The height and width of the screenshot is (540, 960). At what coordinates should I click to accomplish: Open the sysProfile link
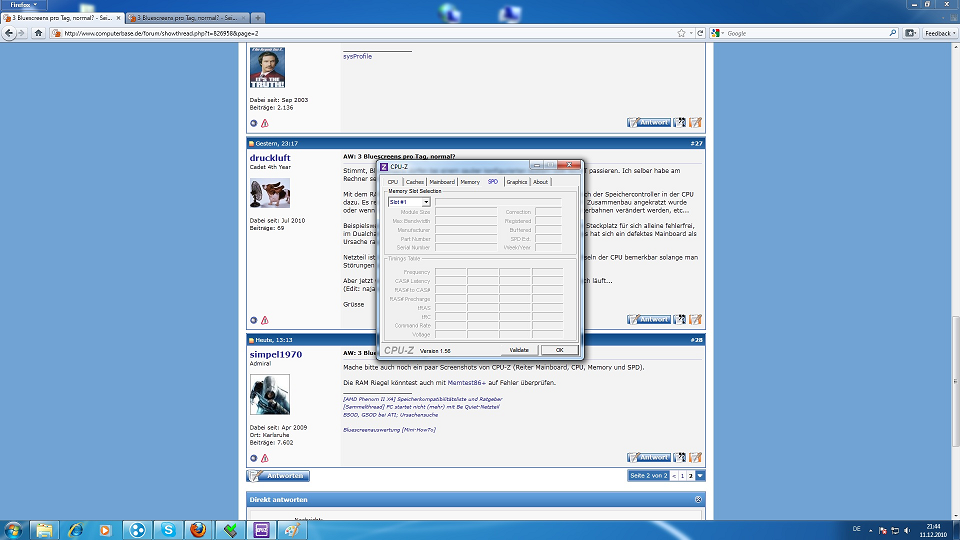pos(357,56)
